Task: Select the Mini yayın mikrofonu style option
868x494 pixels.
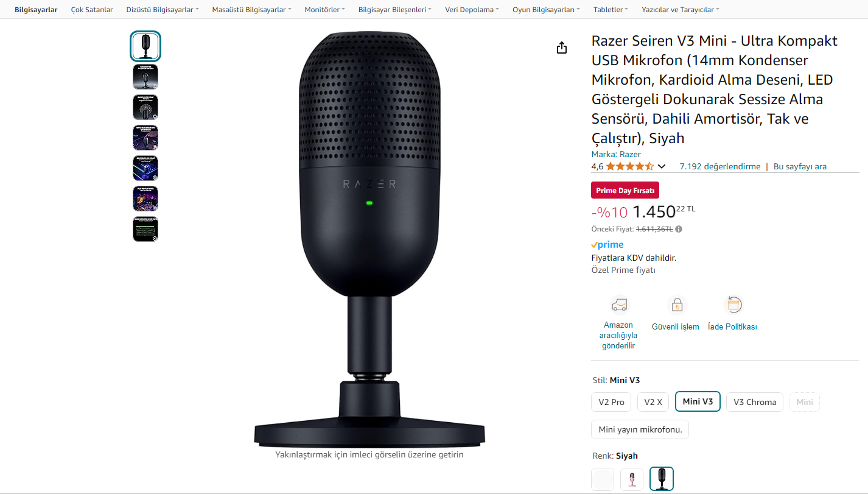Action: click(640, 429)
